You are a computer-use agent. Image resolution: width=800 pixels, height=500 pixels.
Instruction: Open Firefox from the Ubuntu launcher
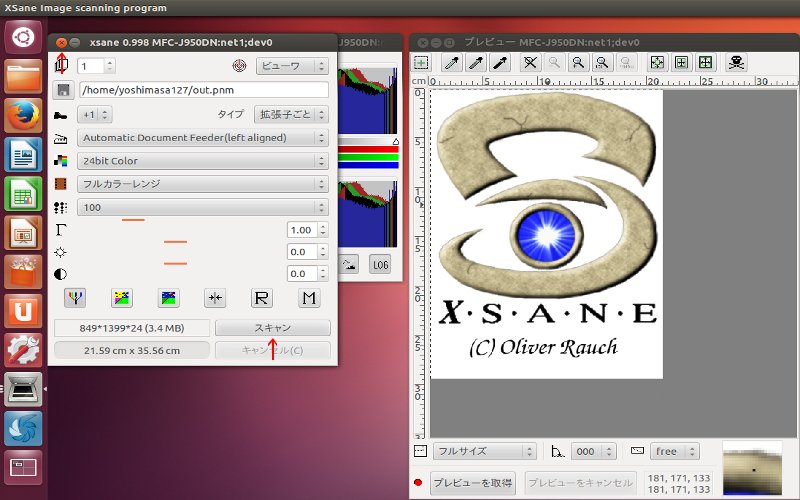(23, 115)
